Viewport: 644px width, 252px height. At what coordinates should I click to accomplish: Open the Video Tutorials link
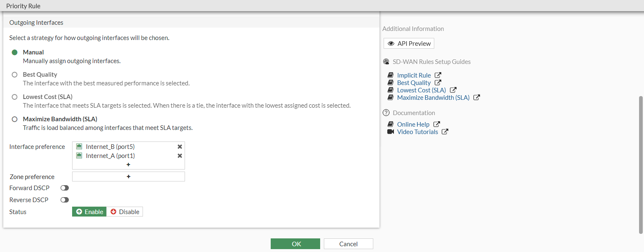point(417,132)
